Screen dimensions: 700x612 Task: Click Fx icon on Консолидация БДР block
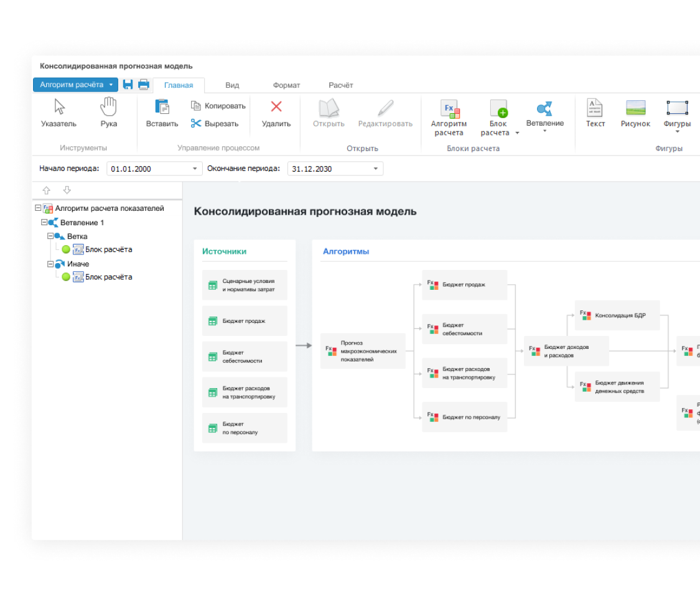586,315
